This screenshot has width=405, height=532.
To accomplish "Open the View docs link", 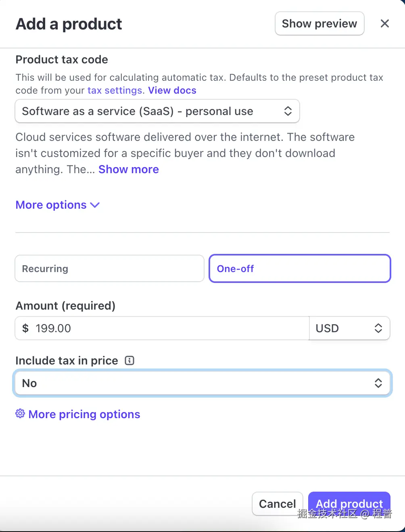I will (x=172, y=90).
